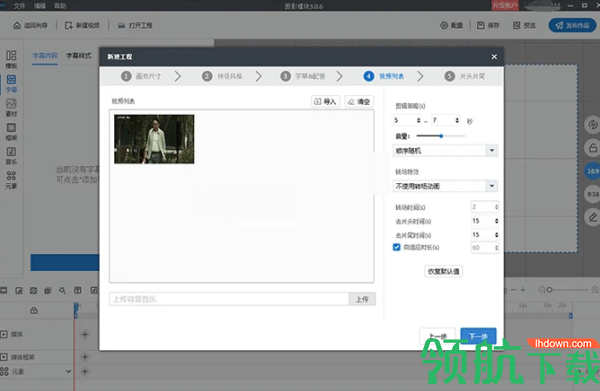
Task: Click the 打开工程 open project toolbar button
Action: [135, 26]
